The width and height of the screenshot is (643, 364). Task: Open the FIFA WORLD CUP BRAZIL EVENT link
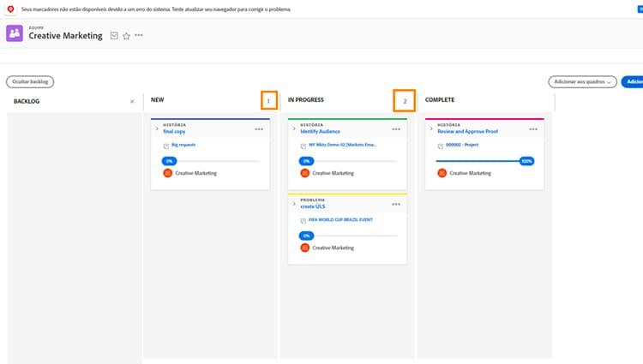(x=340, y=219)
